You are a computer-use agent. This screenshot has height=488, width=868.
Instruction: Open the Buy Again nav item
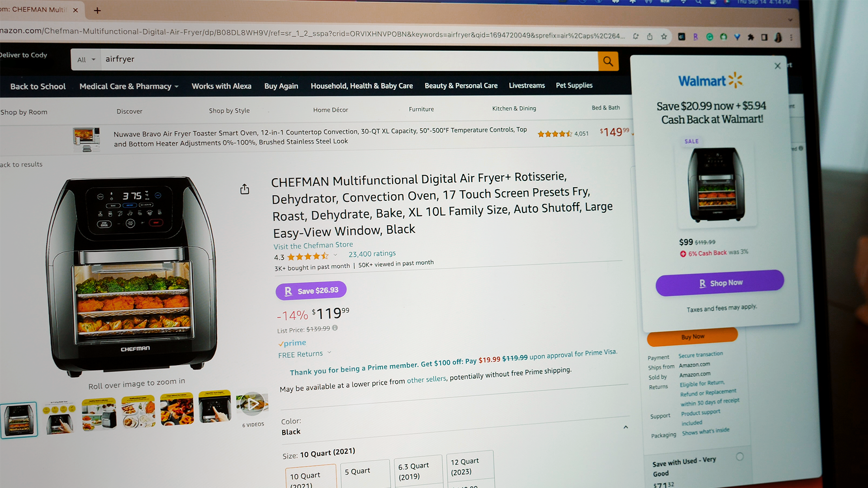click(x=281, y=86)
